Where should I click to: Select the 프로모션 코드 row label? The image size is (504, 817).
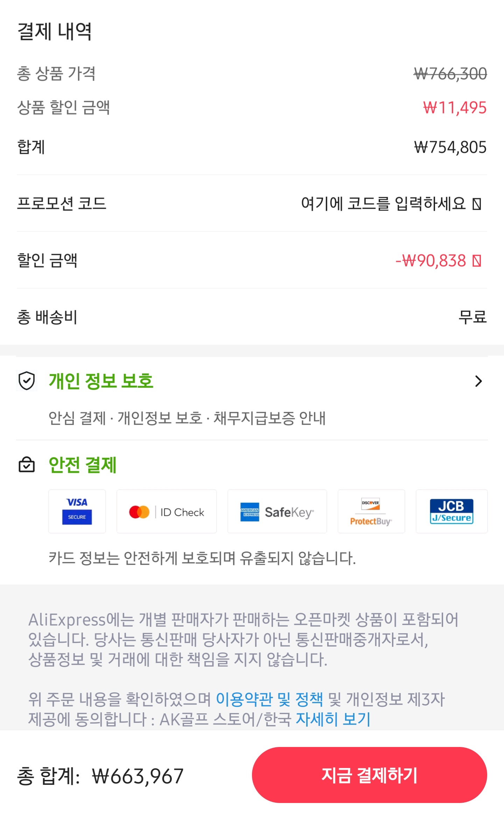[x=62, y=203]
